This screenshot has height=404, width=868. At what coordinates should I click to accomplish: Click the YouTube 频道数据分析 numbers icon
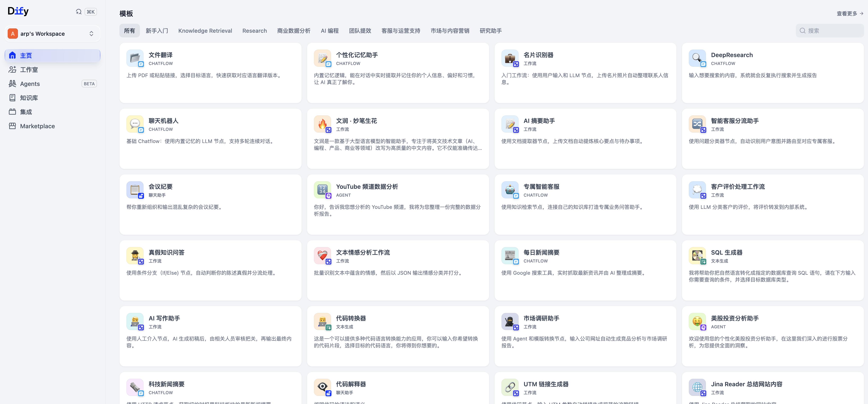click(322, 190)
